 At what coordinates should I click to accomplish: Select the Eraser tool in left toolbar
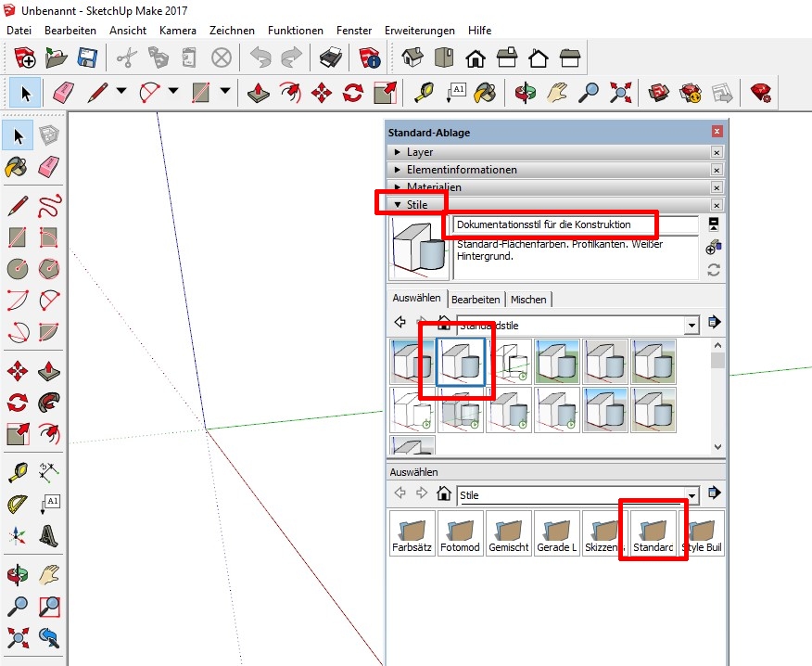tap(50, 167)
